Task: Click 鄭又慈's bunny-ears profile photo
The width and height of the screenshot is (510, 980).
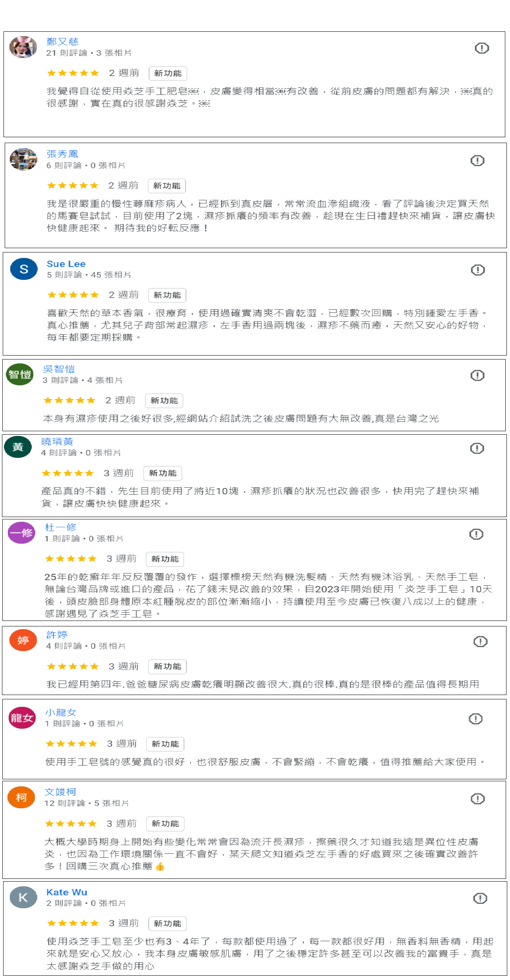Action: (x=23, y=47)
